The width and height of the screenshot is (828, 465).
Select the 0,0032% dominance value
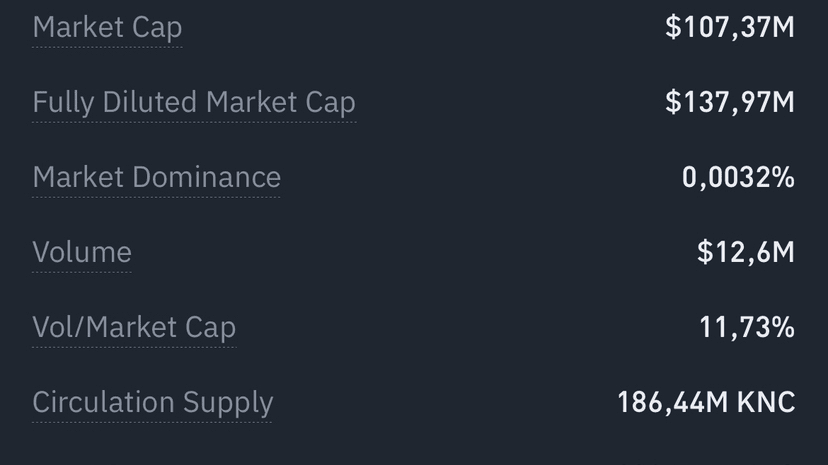pyautogui.click(x=738, y=177)
